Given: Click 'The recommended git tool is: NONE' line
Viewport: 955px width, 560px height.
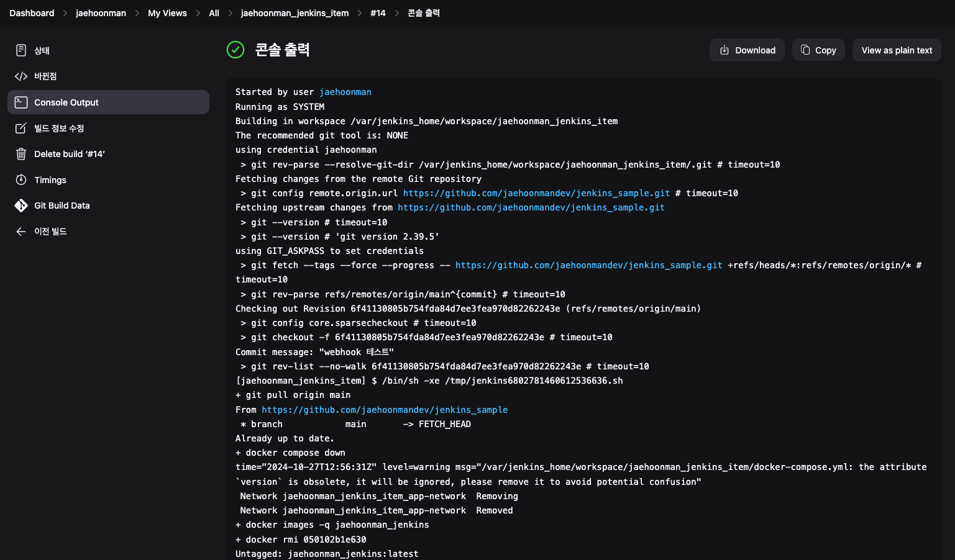Looking at the screenshot, I should (x=322, y=135).
